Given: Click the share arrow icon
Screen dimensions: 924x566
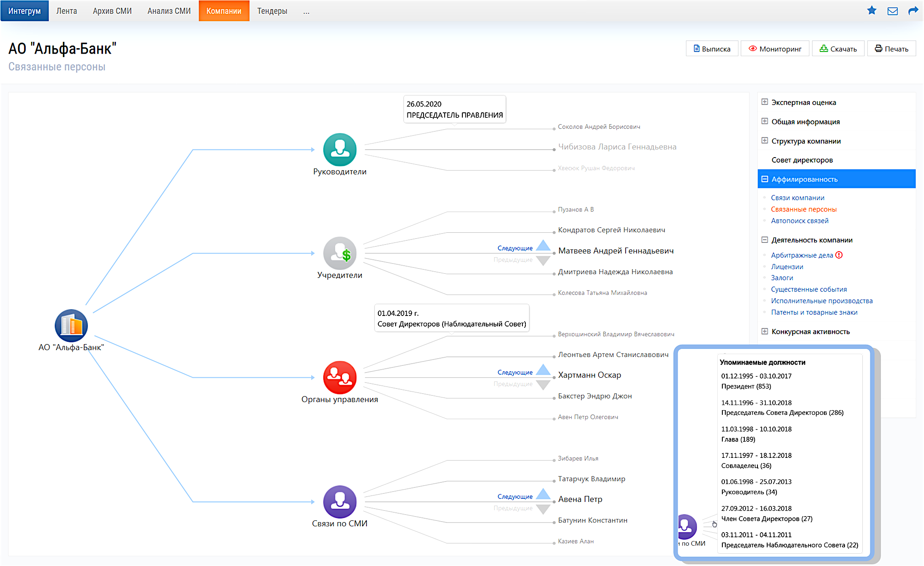Looking at the screenshot, I should pyautogui.click(x=913, y=11).
